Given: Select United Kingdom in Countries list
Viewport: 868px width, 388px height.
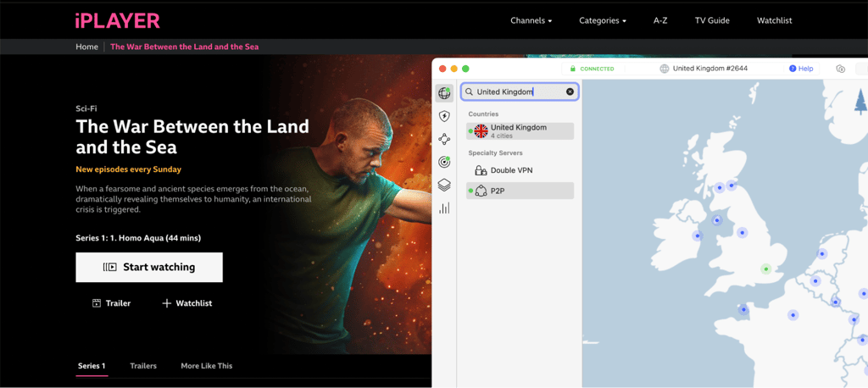Looking at the screenshot, I should [x=520, y=131].
